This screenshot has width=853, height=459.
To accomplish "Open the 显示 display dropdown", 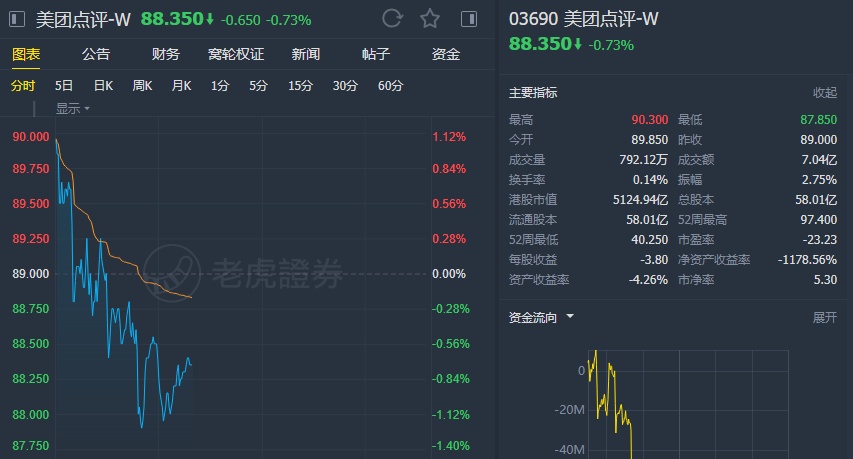I will coord(73,108).
